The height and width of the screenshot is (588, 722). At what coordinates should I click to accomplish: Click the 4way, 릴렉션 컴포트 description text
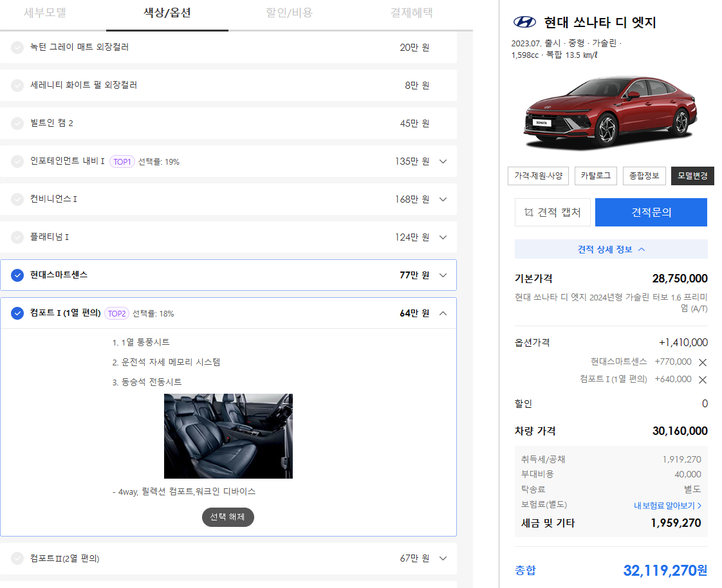point(184,492)
